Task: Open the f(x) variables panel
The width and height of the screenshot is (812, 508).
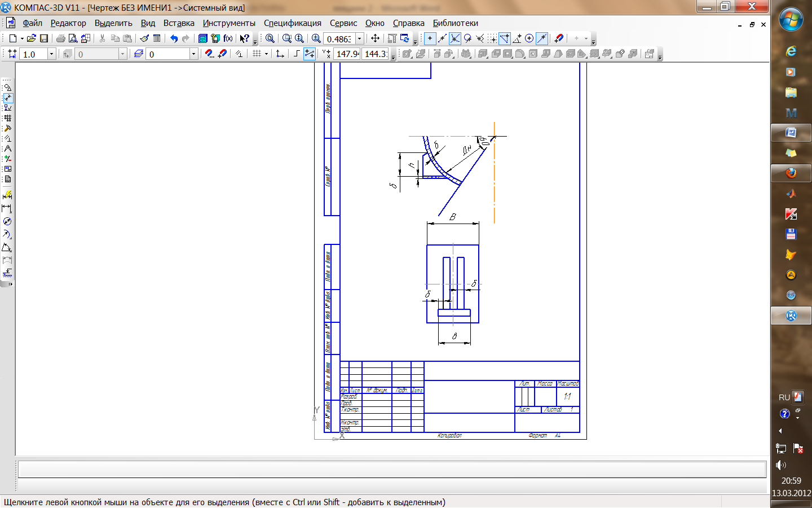Action: [x=228, y=38]
